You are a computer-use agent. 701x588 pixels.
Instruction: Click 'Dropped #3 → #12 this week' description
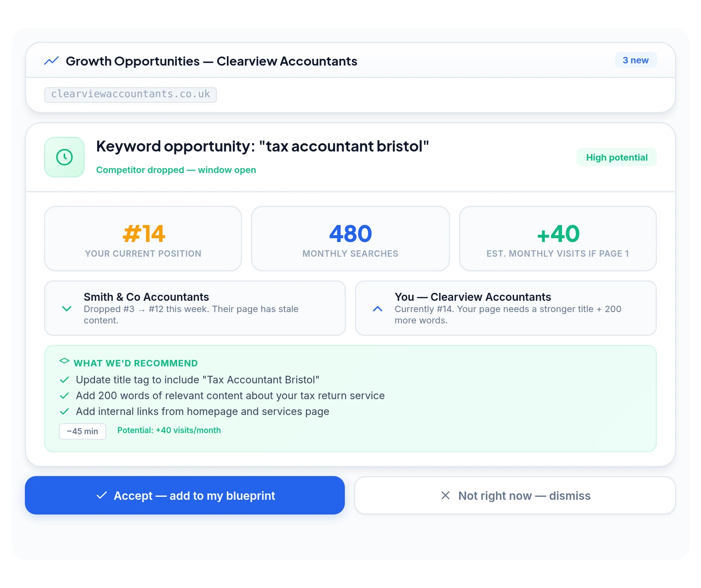(x=191, y=315)
